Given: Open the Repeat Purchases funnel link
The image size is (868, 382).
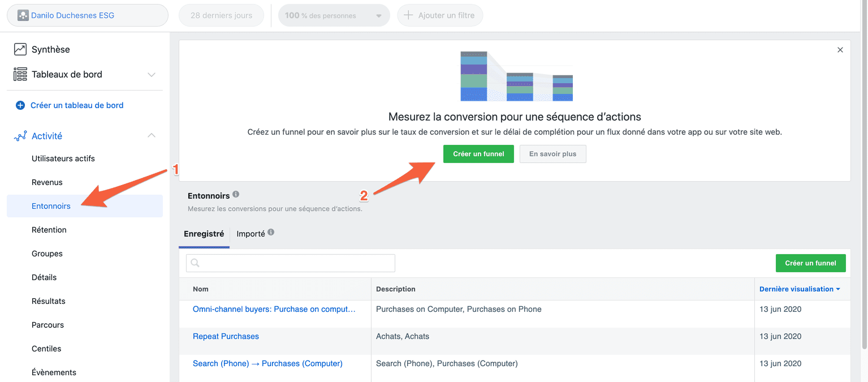Looking at the screenshot, I should point(226,336).
